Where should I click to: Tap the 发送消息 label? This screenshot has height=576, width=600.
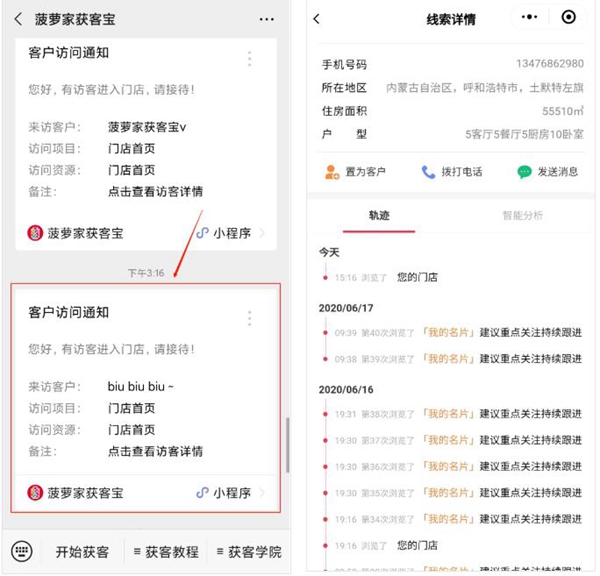click(558, 172)
